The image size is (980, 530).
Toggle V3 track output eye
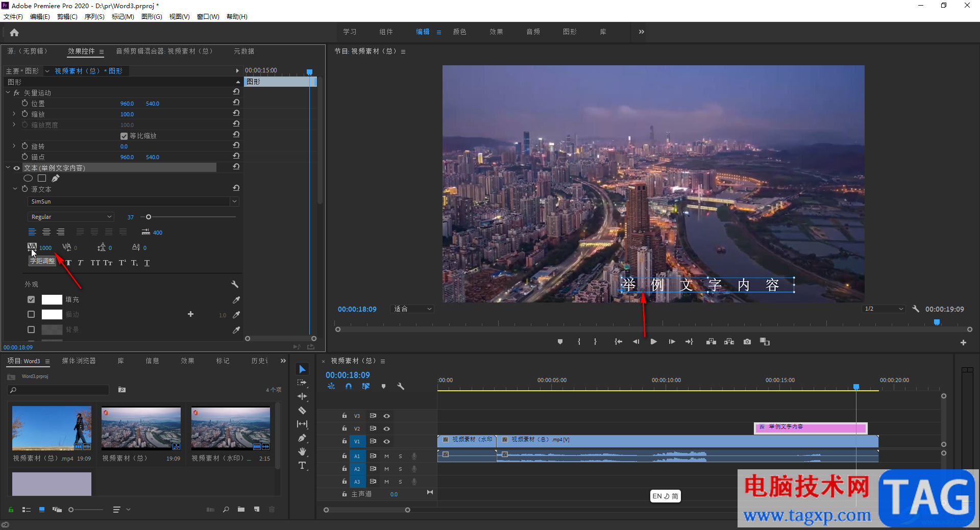click(x=386, y=416)
